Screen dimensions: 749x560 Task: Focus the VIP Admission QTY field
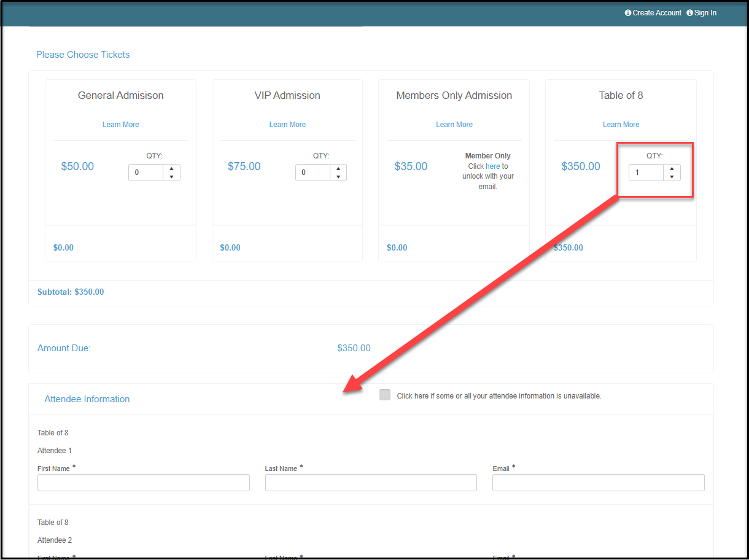[x=312, y=173]
